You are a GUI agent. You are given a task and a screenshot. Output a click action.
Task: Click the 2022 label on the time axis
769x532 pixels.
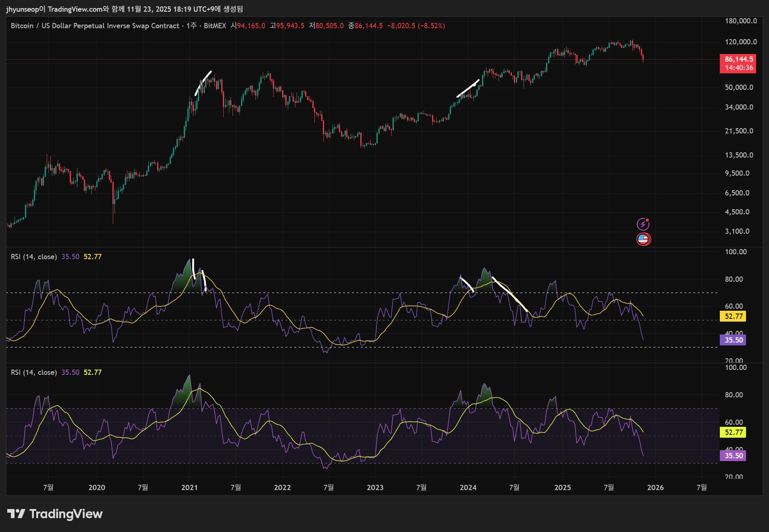coord(283,488)
